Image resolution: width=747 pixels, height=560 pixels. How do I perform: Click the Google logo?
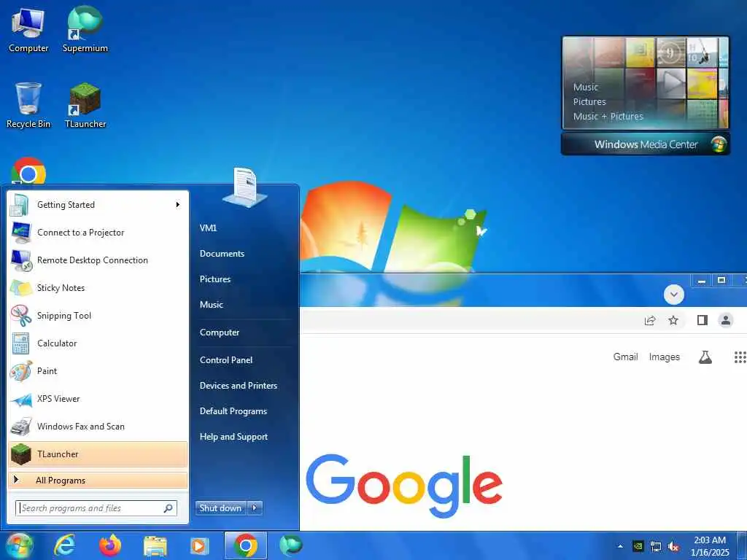pos(404,485)
